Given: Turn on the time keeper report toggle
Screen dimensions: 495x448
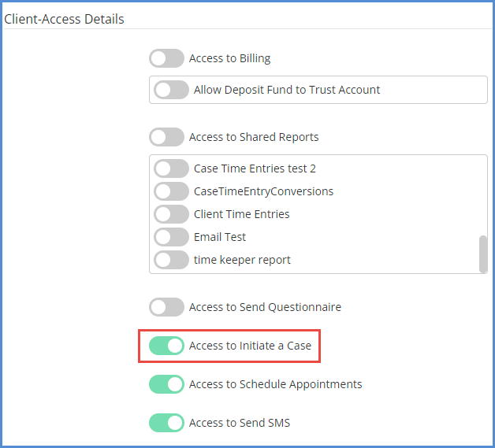Looking at the screenshot, I should click(171, 260).
